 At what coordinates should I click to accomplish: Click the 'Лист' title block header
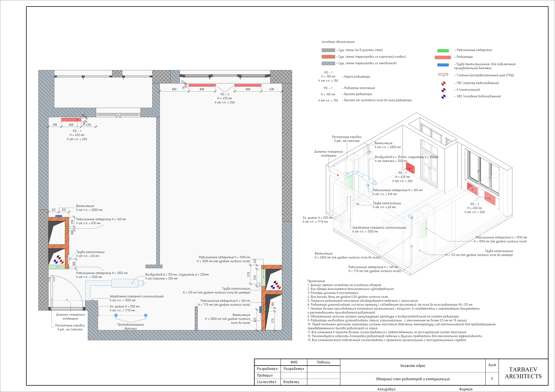[x=492, y=365]
